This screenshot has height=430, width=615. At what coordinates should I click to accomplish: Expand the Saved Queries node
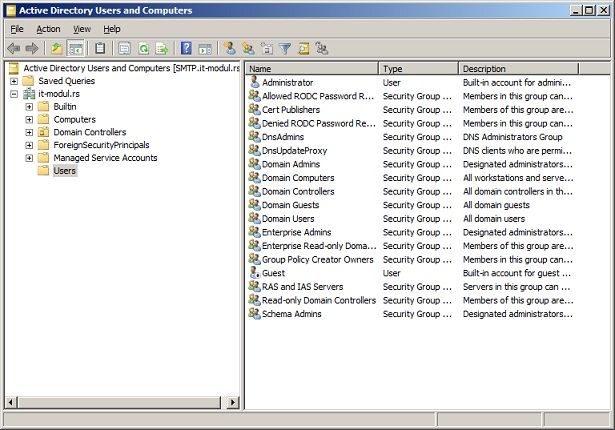(14, 81)
